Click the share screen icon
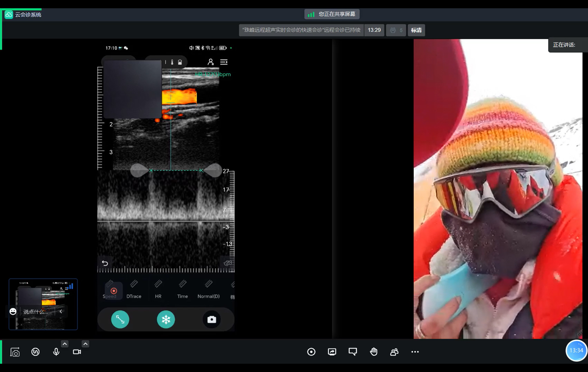This screenshot has height=372, width=588. pyautogui.click(x=332, y=352)
